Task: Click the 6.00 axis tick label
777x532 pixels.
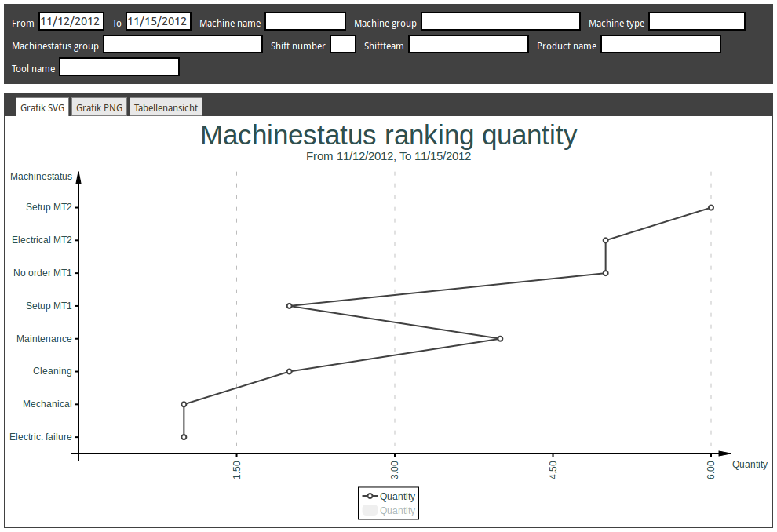Action: (x=711, y=469)
